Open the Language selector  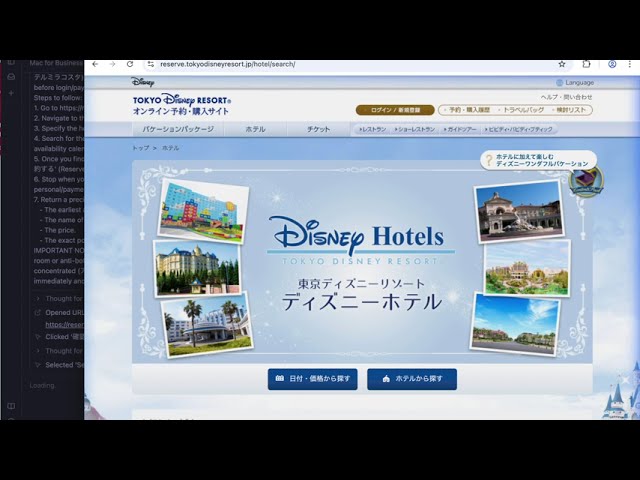tap(575, 83)
